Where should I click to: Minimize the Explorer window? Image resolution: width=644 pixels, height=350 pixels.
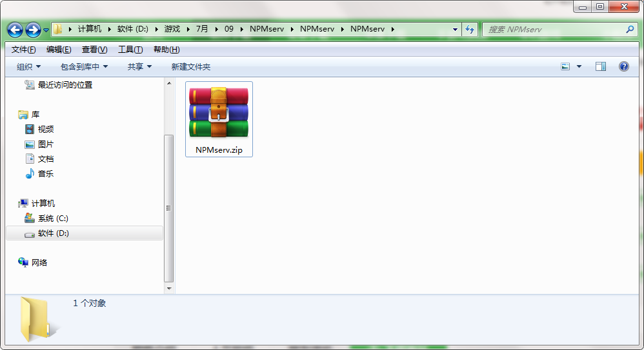(x=583, y=7)
